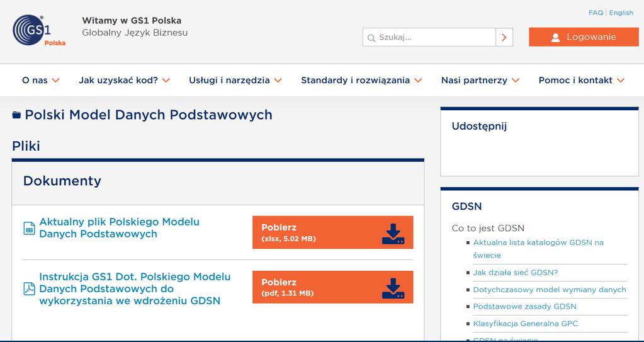This screenshot has width=644, height=342.
Task: Click the Udostępnij panel heading
Action: [479, 126]
